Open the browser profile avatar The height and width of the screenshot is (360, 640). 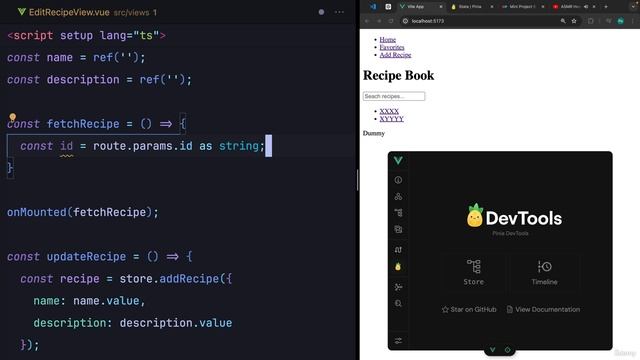(x=620, y=21)
